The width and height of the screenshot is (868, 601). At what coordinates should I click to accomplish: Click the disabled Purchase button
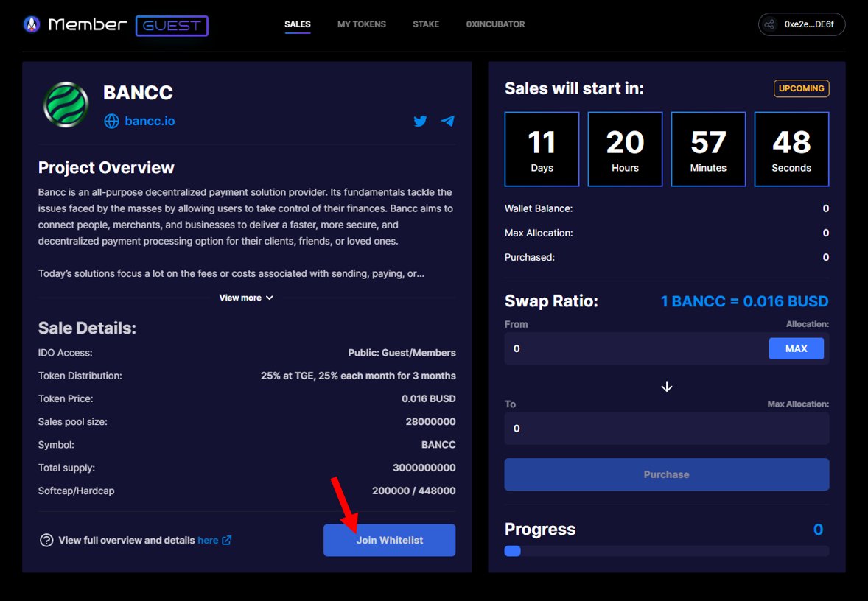tap(667, 474)
